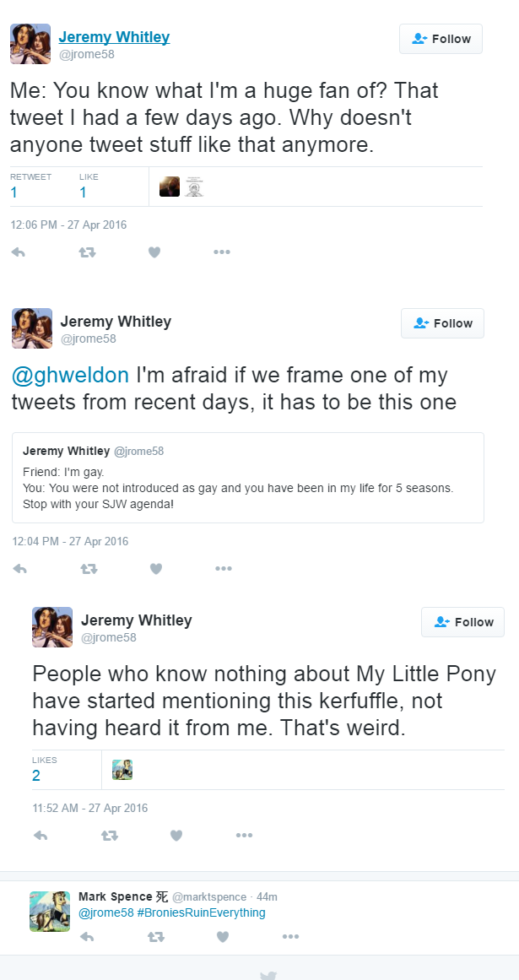Retweet the @ghweldon tweet
The width and height of the screenshot is (519, 980).
coord(88,569)
